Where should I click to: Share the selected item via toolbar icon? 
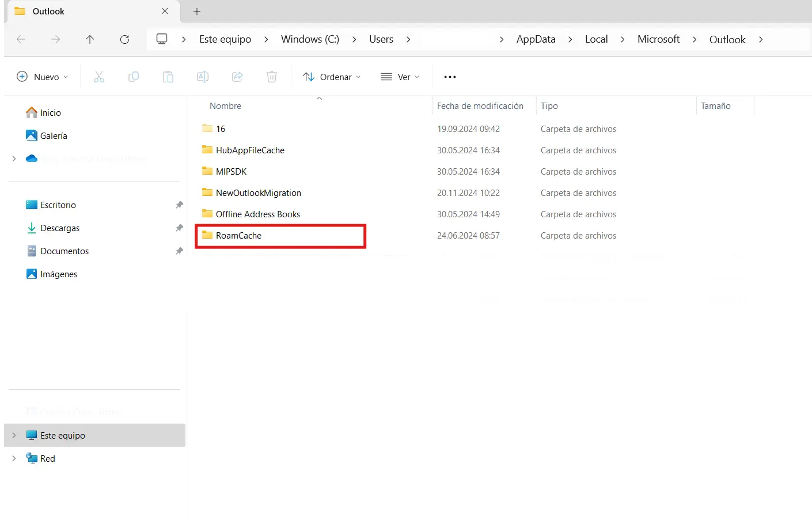pos(237,77)
